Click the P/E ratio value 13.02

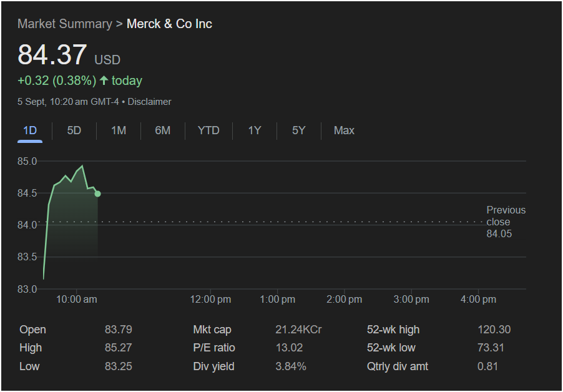289,348
